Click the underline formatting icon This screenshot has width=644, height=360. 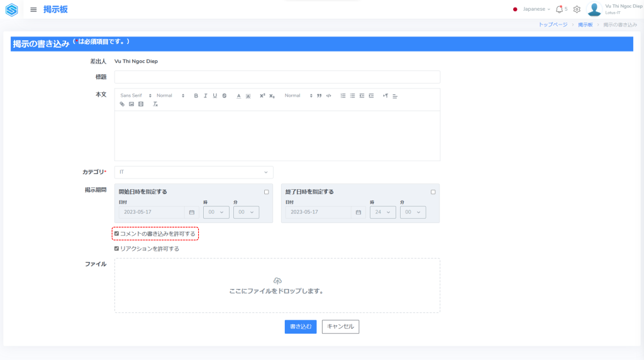(215, 95)
